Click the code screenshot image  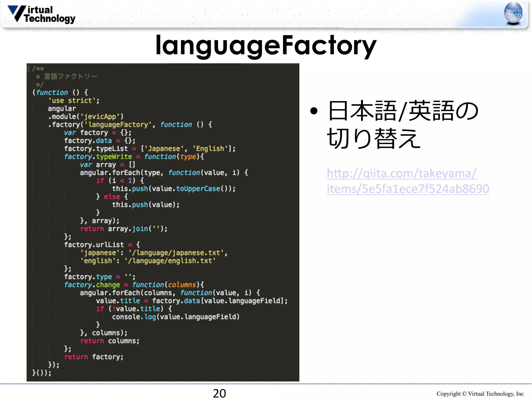[x=163, y=222]
